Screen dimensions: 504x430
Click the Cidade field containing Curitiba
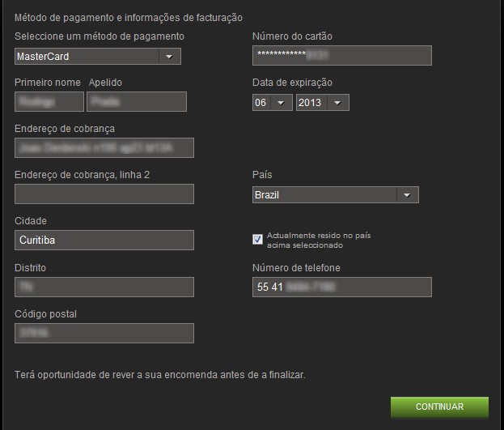(x=104, y=241)
